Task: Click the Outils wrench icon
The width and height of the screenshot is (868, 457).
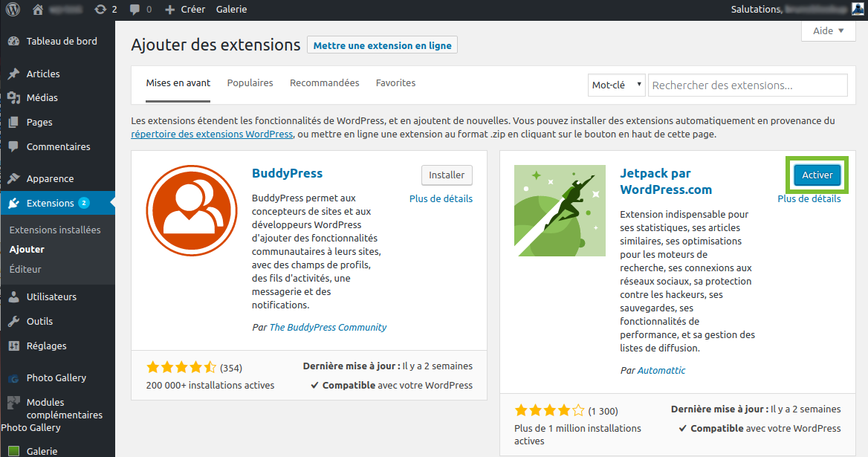Action: 13,322
